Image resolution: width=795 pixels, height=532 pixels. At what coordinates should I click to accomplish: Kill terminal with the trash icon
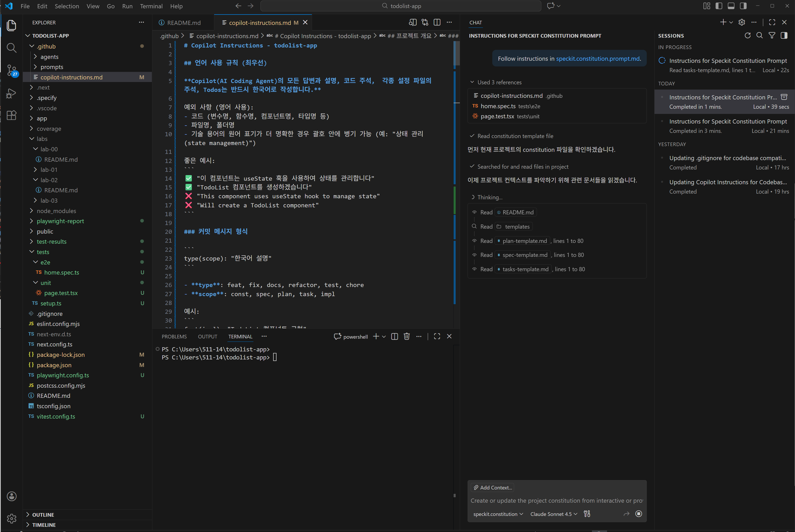click(407, 336)
